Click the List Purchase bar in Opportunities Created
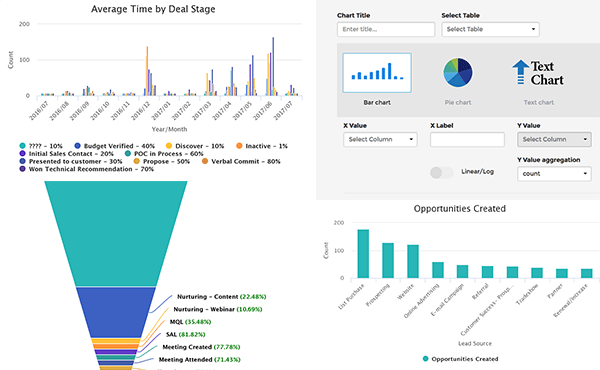The image size is (600, 370). [x=363, y=254]
